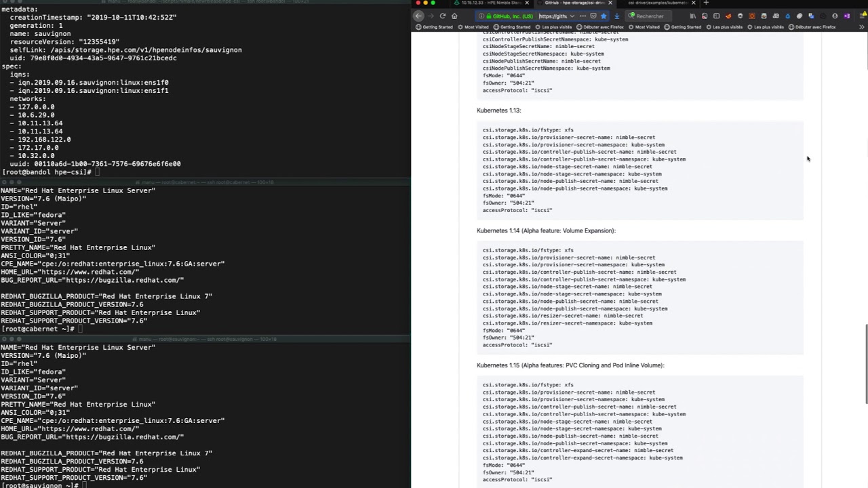This screenshot has width=868, height=488.
Task: Reload the GitHub page
Action: 442,16
